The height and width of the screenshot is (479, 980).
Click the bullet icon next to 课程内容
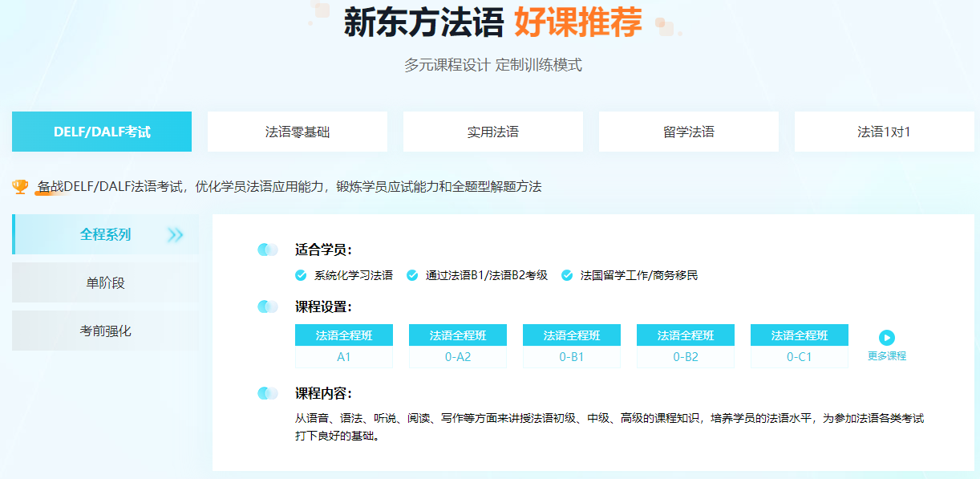click(x=268, y=393)
